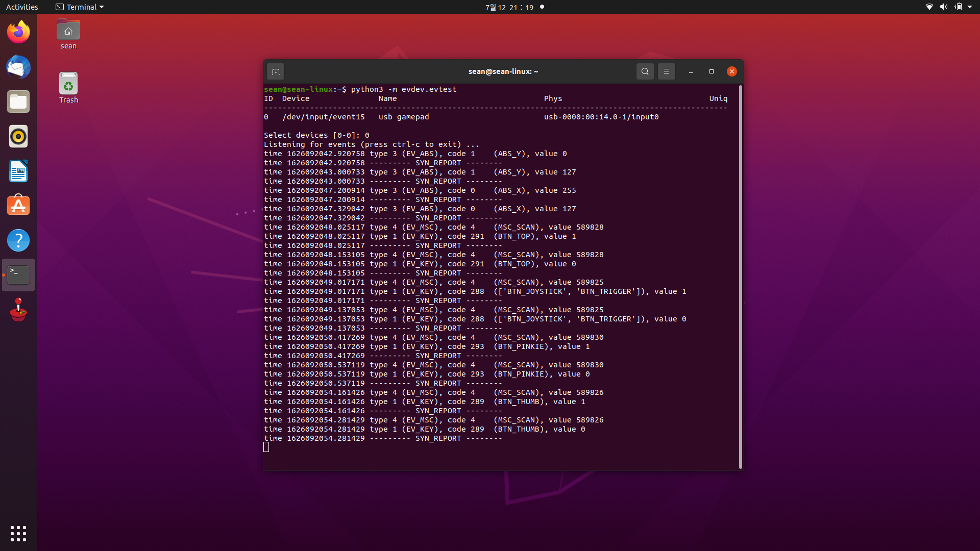This screenshot has height=551, width=980.
Task: Click the terminal vertical scrollbar
Action: tap(740, 275)
